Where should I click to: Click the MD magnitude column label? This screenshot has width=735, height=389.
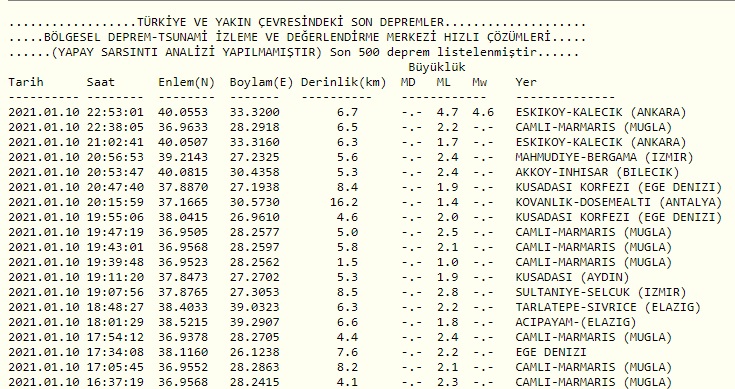click(408, 82)
